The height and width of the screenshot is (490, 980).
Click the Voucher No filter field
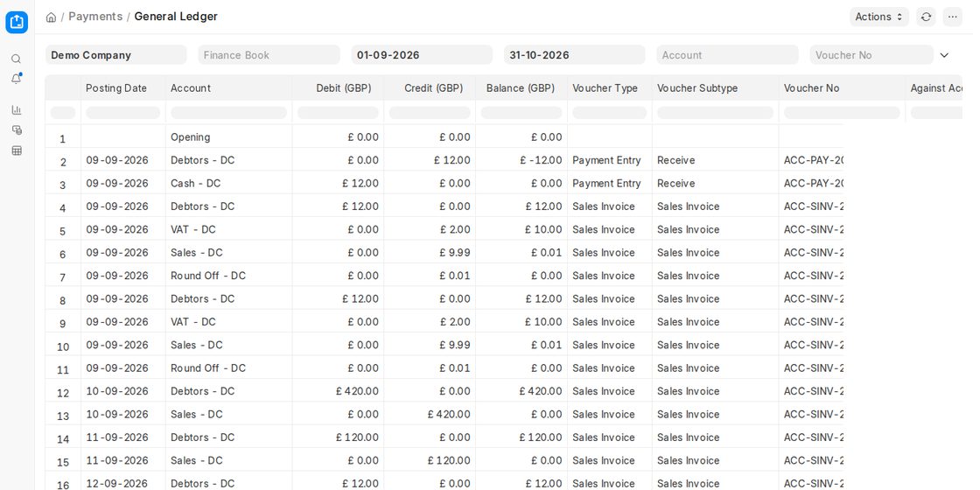coord(871,55)
